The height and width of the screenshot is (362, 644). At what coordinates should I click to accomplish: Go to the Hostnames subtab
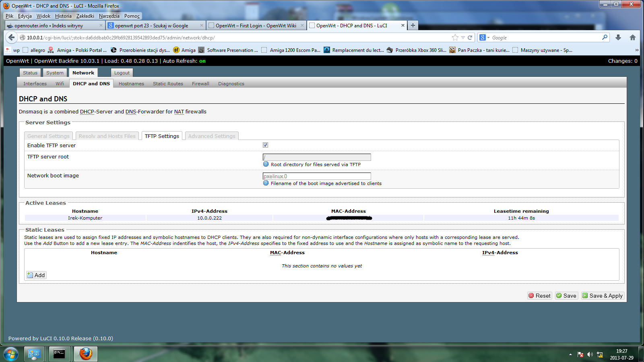(x=131, y=84)
